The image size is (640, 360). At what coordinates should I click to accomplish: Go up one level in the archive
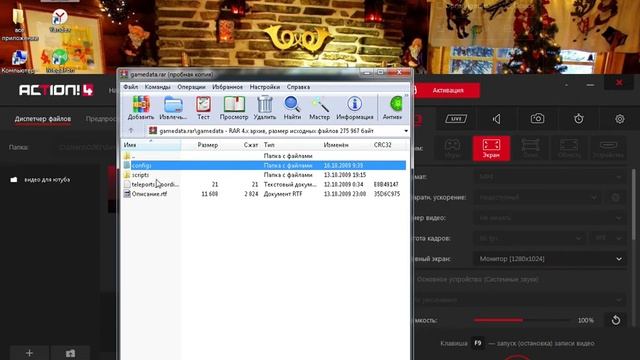coord(131,131)
